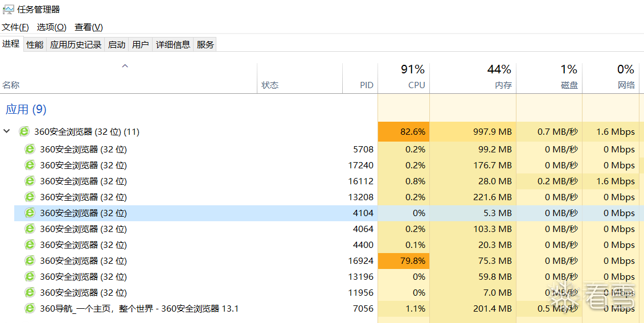Switch to the 详细信息 tab

pyautogui.click(x=173, y=45)
